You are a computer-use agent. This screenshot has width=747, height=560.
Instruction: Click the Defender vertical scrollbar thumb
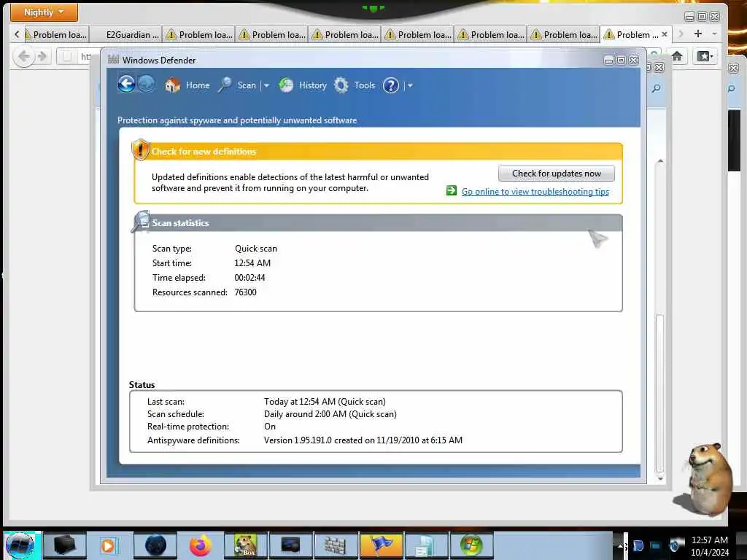point(659,393)
